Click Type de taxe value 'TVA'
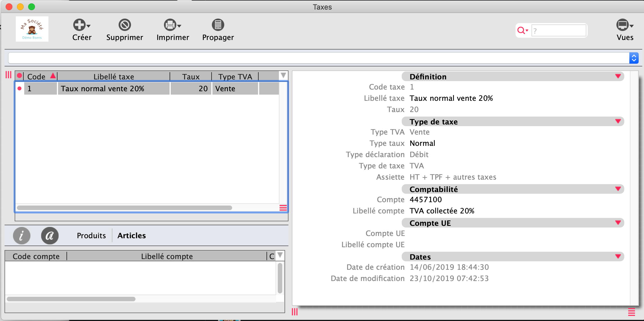 point(417,166)
